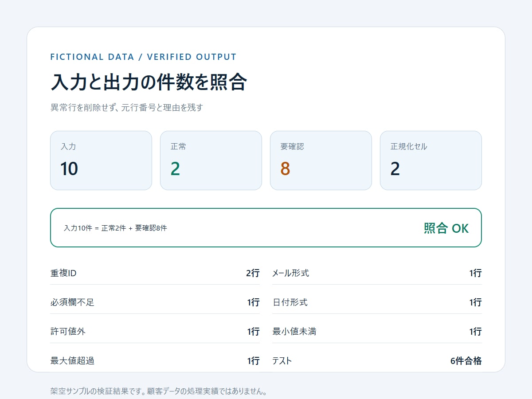Click the 1行 value beside 必須欄不足
The height and width of the screenshot is (399, 532).
tap(254, 302)
